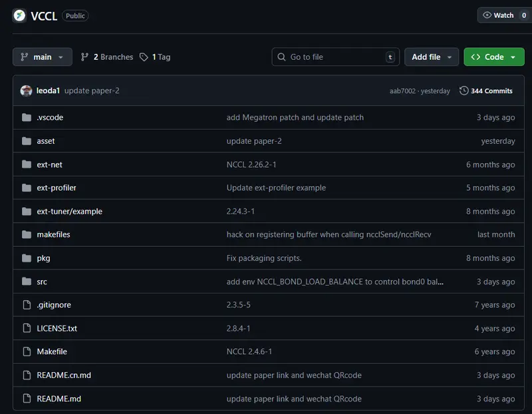Click the folder icon next to ext-net
This screenshot has width=532, height=414.
[27, 164]
